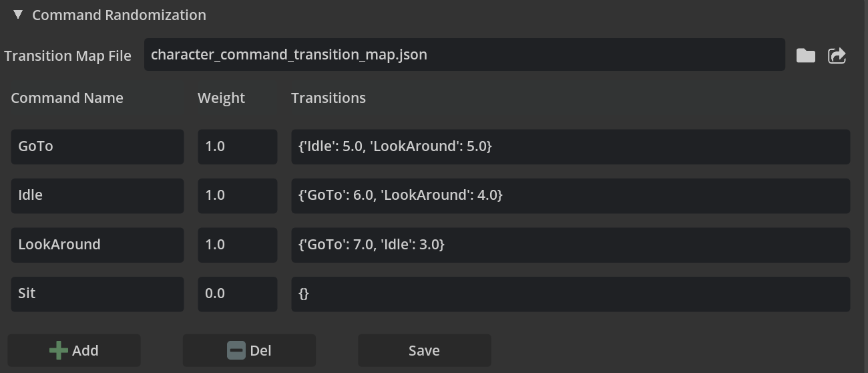Click the Command Randomization section title
868x373 pixels.
(119, 15)
